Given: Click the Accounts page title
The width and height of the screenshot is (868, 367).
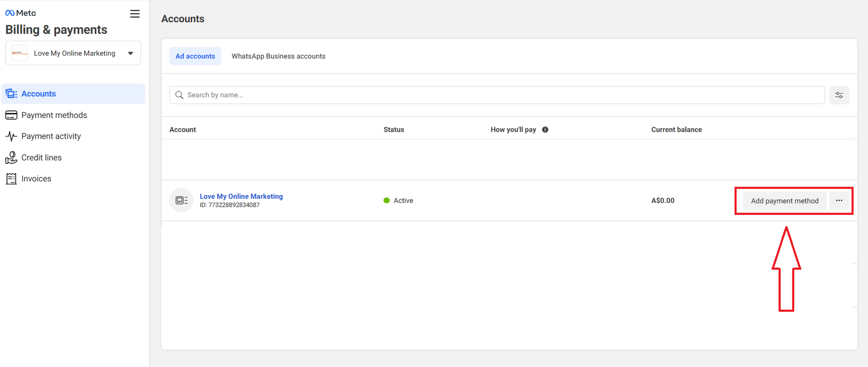Looking at the screenshot, I should pyautogui.click(x=183, y=19).
